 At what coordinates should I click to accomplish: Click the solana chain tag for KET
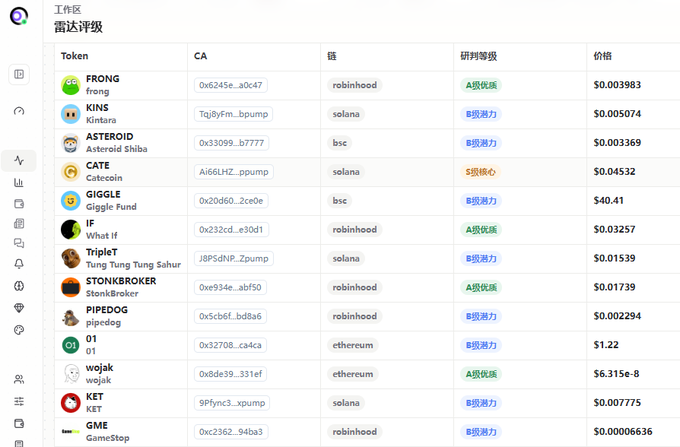click(x=346, y=403)
